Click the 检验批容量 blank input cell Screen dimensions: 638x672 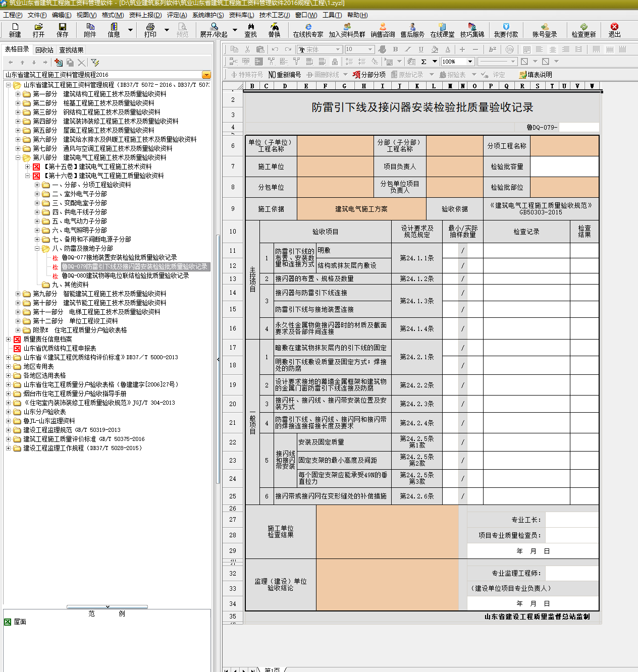coord(564,166)
